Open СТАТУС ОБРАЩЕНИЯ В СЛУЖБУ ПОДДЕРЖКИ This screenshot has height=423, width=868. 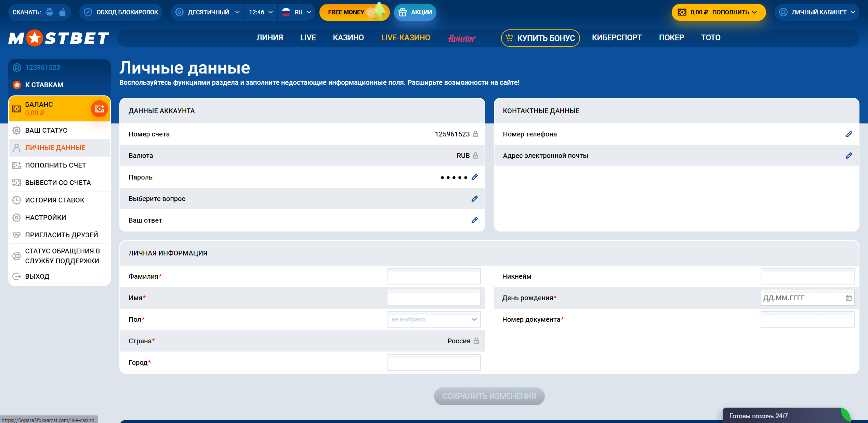pos(60,256)
